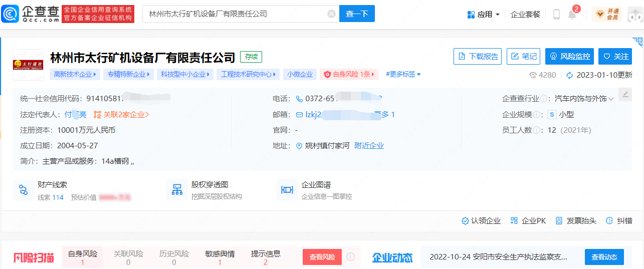Open the 应用 dropdown menu
The height and width of the screenshot is (269, 644).
click(x=483, y=15)
